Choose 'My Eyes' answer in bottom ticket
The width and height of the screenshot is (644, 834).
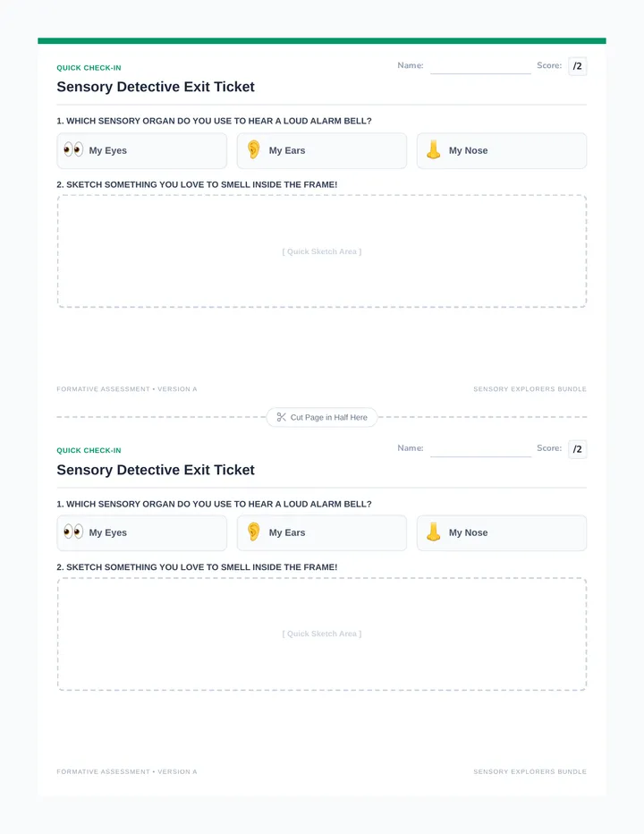[x=142, y=533]
